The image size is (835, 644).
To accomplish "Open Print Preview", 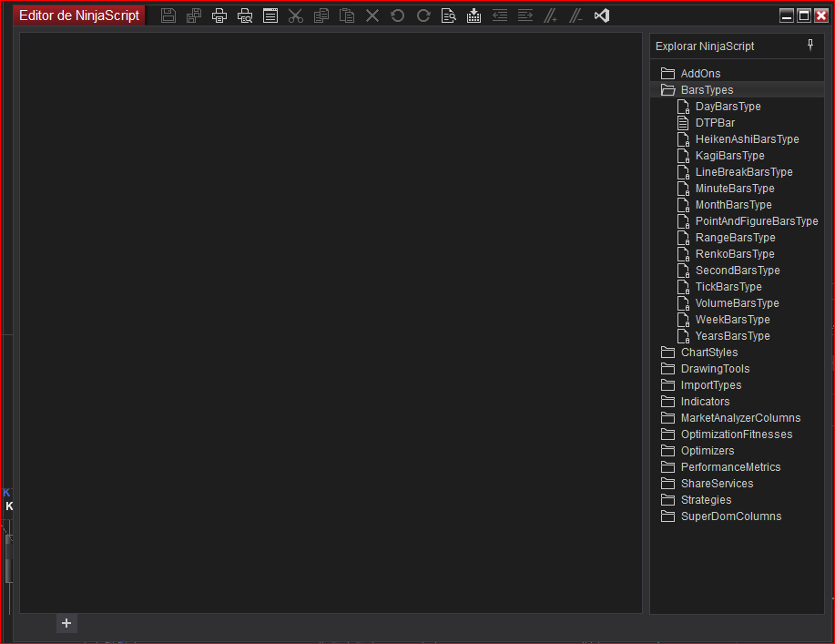I will 245,15.
